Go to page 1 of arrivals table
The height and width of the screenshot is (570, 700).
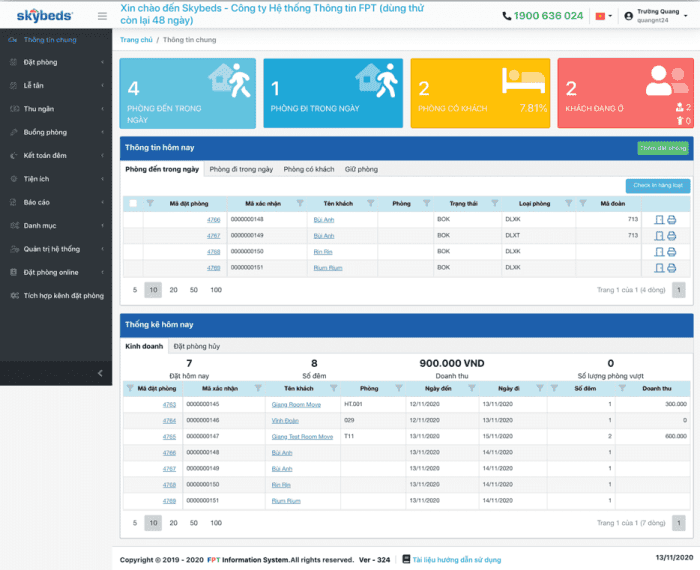679,290
